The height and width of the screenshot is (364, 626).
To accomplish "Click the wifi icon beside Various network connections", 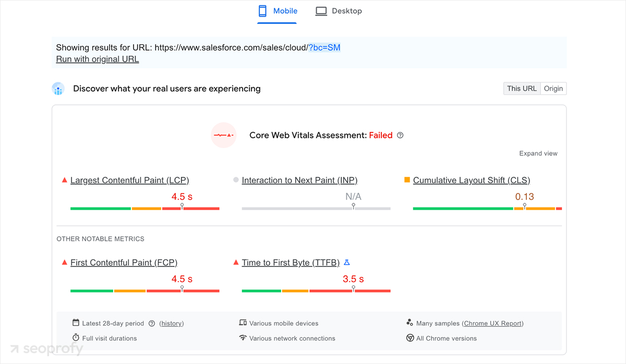I will click(x=243, y=337).
